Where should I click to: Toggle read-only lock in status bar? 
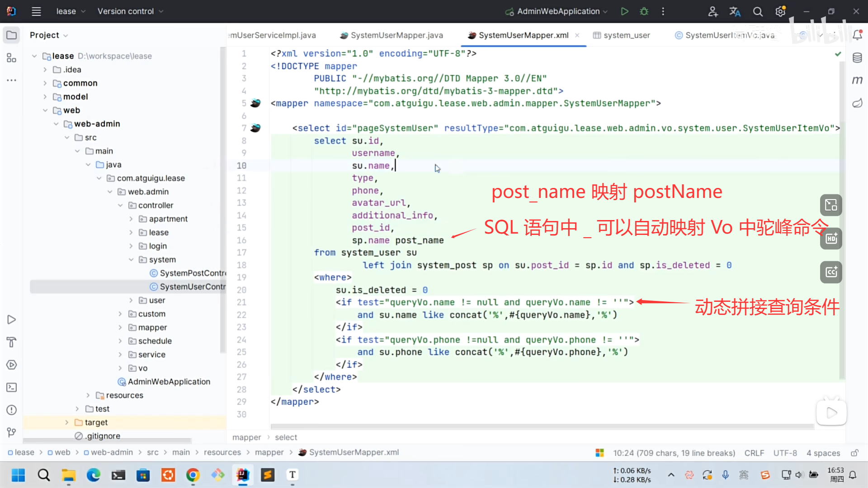[854, 453]
